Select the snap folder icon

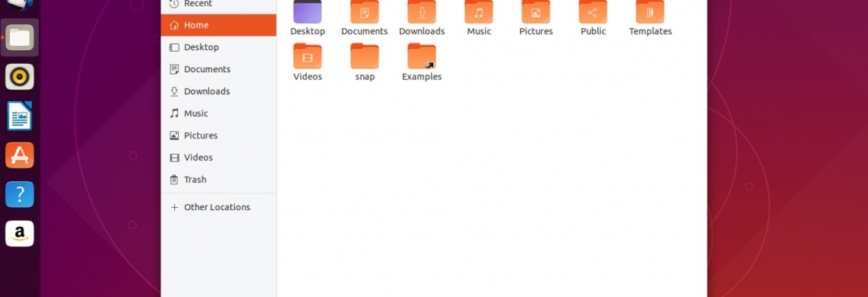(364, 56)
